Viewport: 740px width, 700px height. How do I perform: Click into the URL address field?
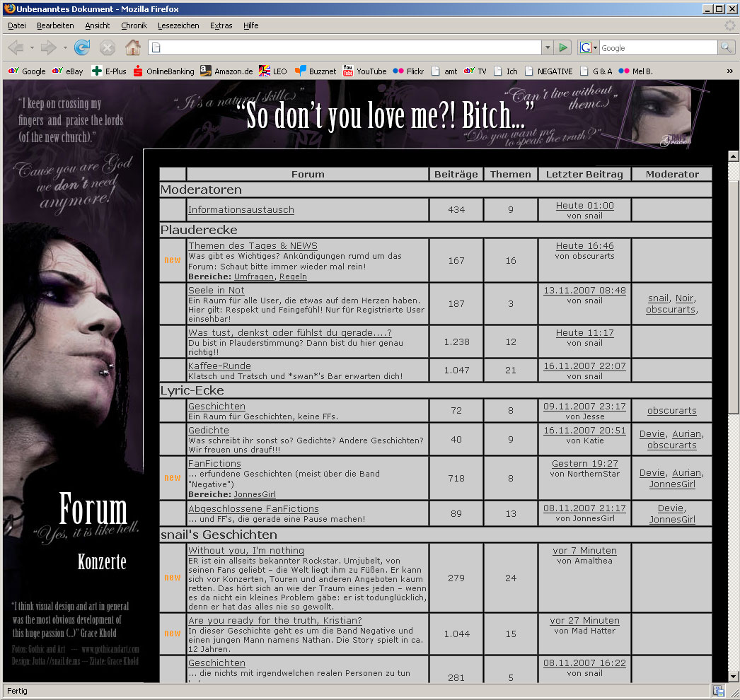click(350, 47)
